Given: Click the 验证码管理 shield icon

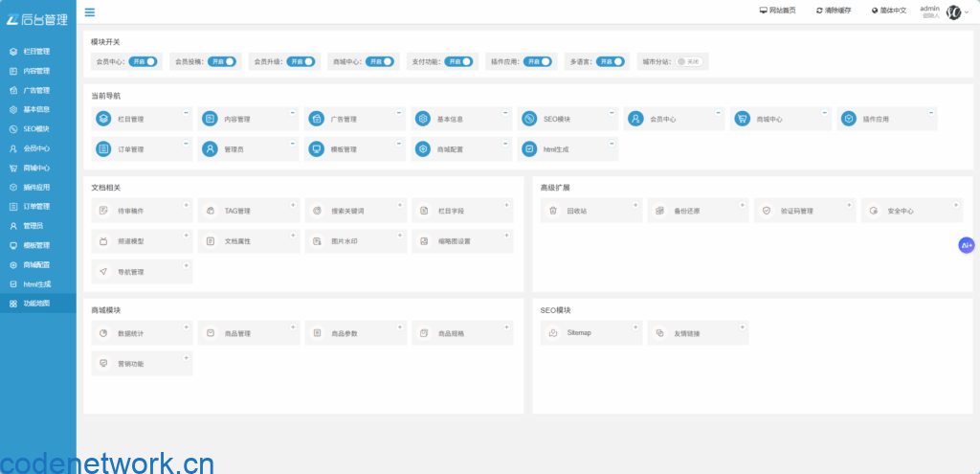Looking at the screenshot, I should coord(767,211).
